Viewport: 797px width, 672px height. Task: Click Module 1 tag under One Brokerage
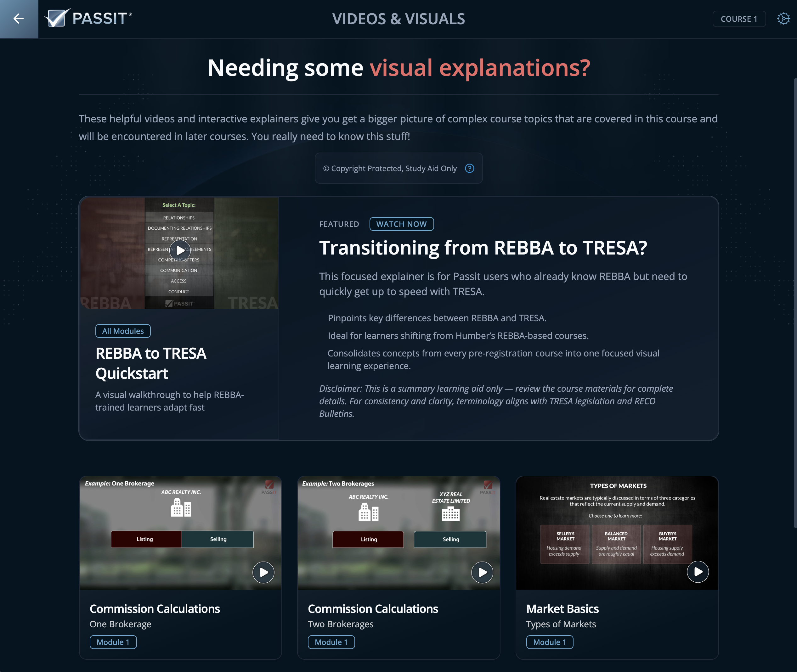point(113,642)
